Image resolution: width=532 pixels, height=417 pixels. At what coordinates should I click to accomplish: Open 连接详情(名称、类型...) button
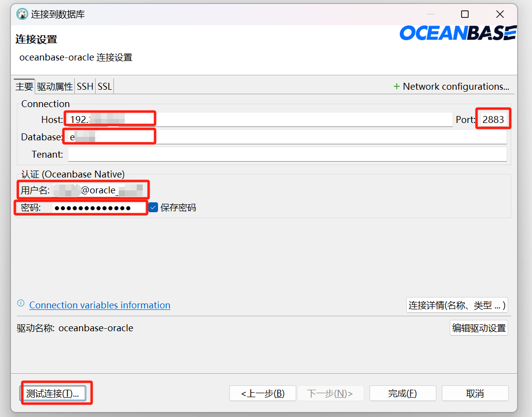click(457, 305)
